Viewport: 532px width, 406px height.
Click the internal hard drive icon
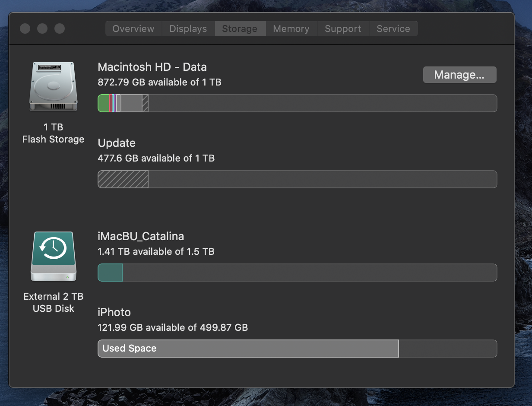point(54,86)
